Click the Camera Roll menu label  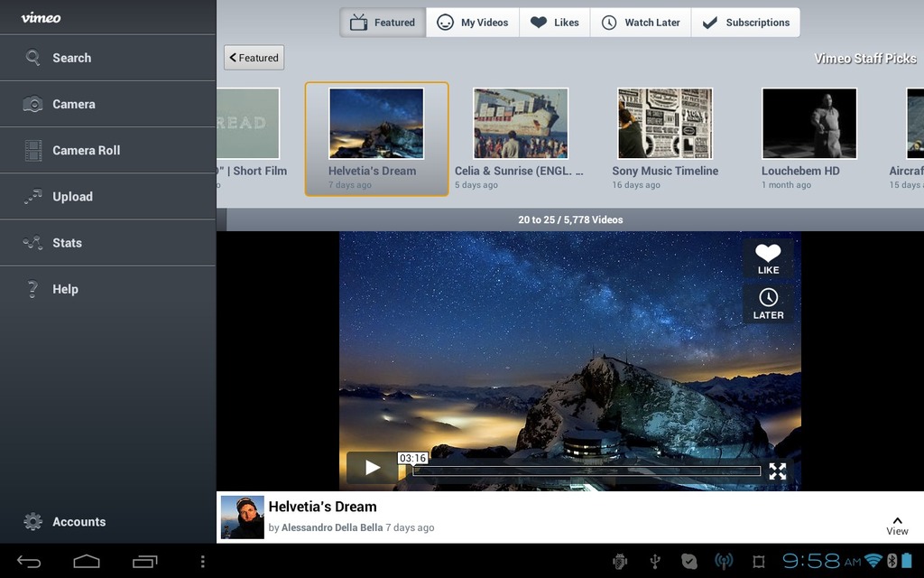tap(86, 151)
